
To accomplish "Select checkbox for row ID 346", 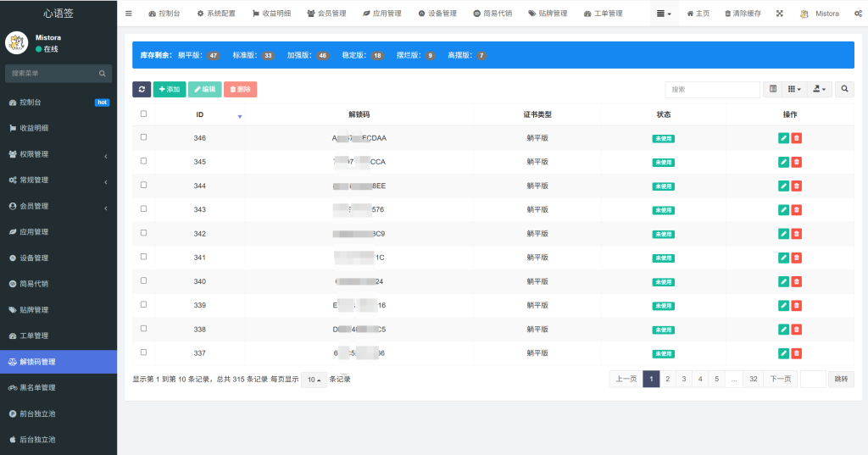I will [143, 136].
